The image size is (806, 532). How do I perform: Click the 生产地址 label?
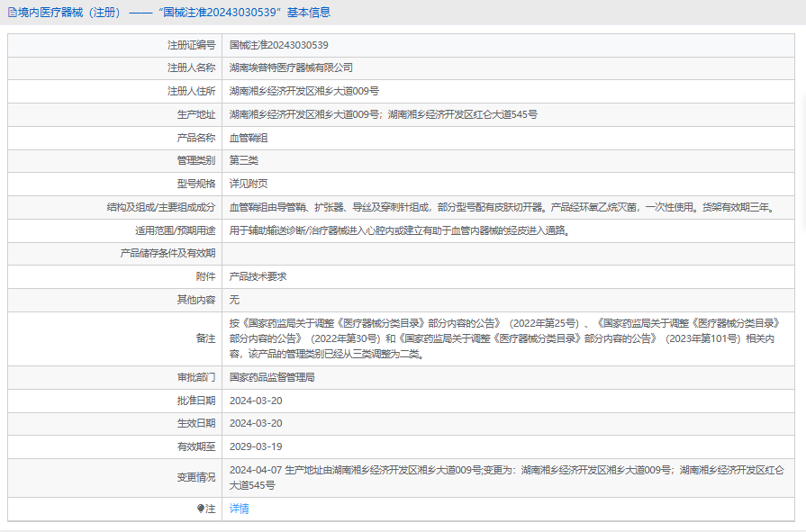point(196,114)
